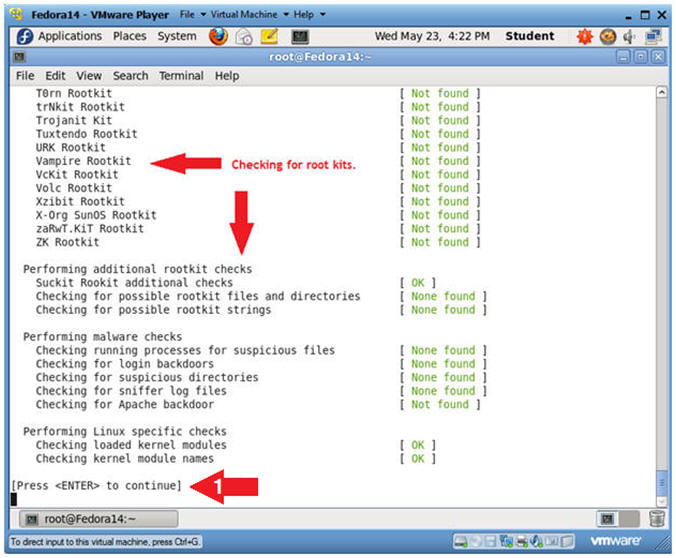Open the terminal Edit menu
This screenshot has width=676, height=558.
point(55,76)
